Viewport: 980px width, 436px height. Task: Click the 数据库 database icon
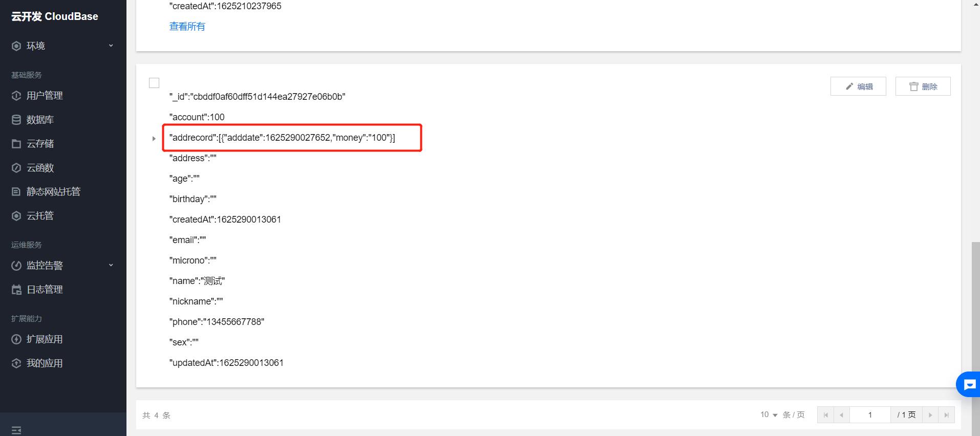pyautogui.click(x=16, y=120)
